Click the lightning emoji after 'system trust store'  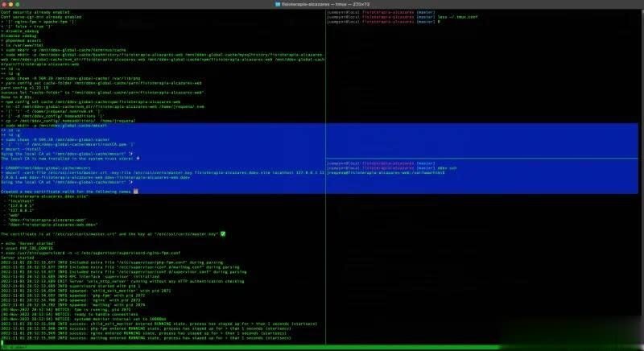point(138,159)
